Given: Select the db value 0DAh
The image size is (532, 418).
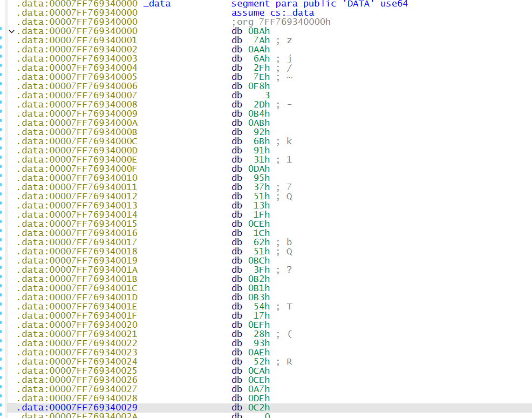Looking at the screenshot, I should point(259,169).
